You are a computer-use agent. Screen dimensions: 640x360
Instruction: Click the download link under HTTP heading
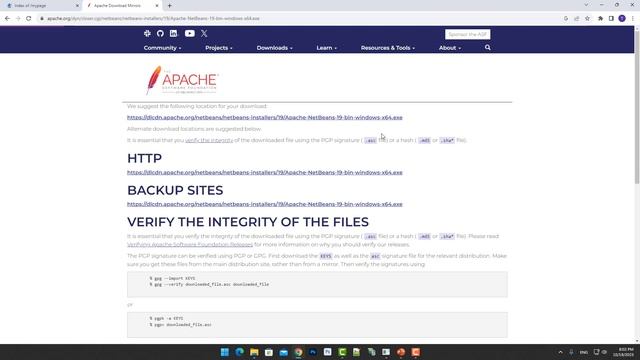click(x=264, y=173)
